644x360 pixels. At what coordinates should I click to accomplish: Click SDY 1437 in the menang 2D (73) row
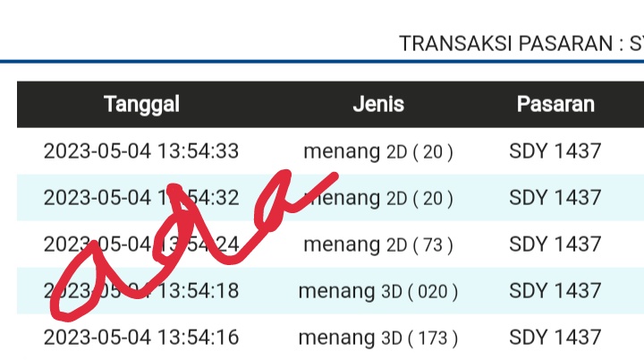click(x=555, y=244)
